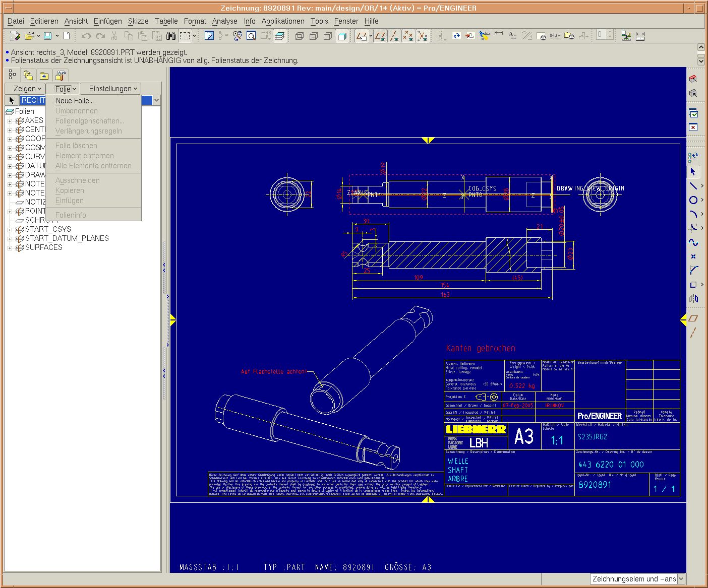This screenshot has height=588, width=708.
Task: Select the START_CSYS layer
Action: pyautogui.click(x=48, y=229)
